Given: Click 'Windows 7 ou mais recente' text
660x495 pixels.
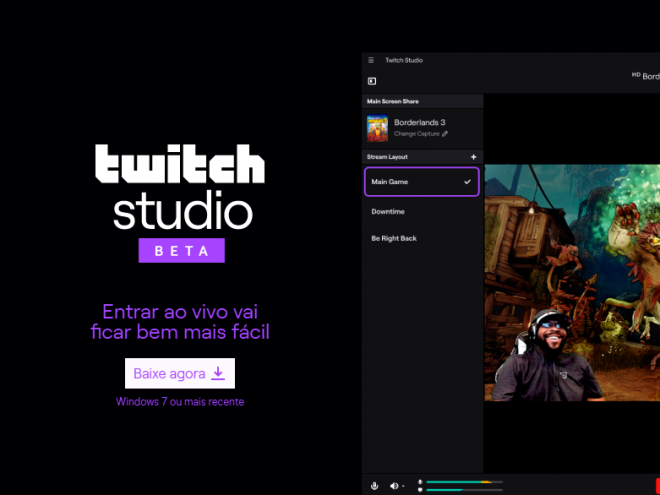Looking at the screenshot, I should [x=180, y=402].
